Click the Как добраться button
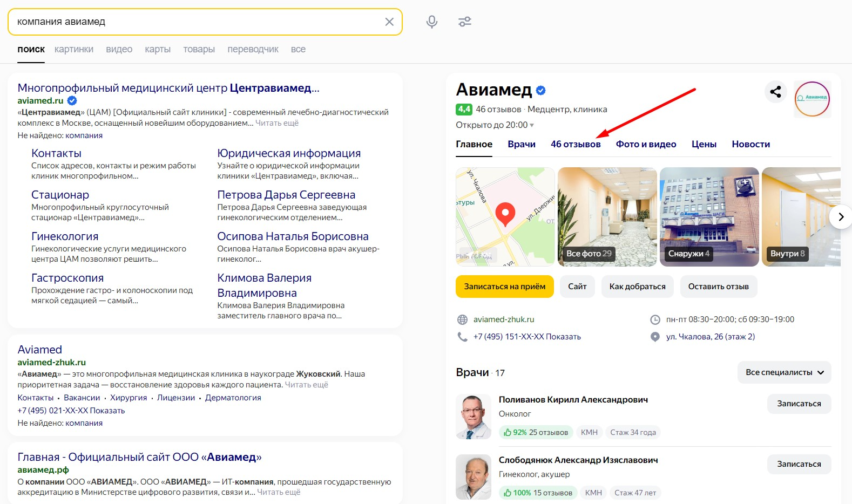Image resolution: width=852 pixels, height=504 pixels. (x=638, y=287)
